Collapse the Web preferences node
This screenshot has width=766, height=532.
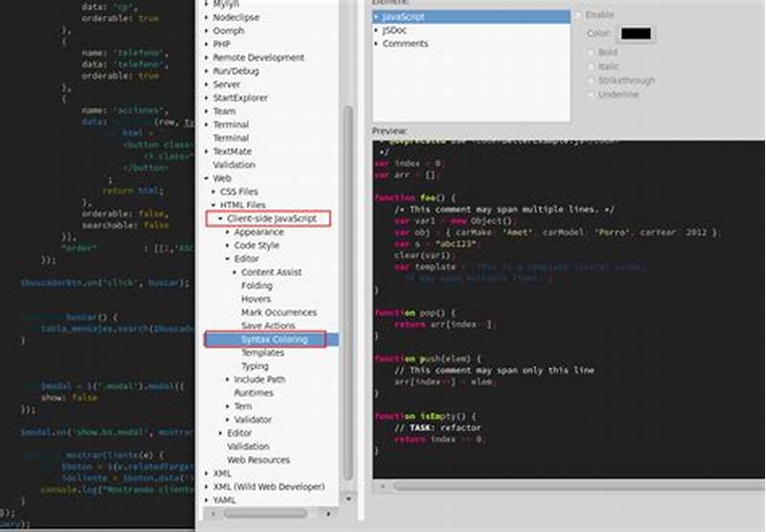pyautogui.click(x=207, y=179)
